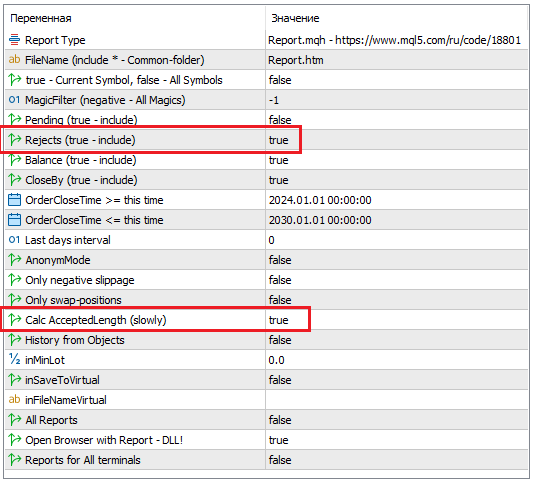The width and height of the screenshot is (535, 483).
Task: Click the 01 integer icon beside MagicFilter
Action: [14, 100]
